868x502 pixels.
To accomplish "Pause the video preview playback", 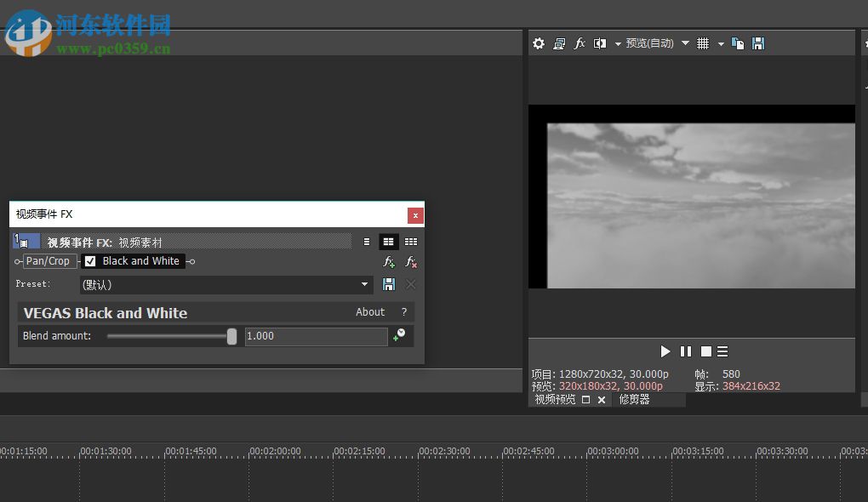I will [686, 351].
